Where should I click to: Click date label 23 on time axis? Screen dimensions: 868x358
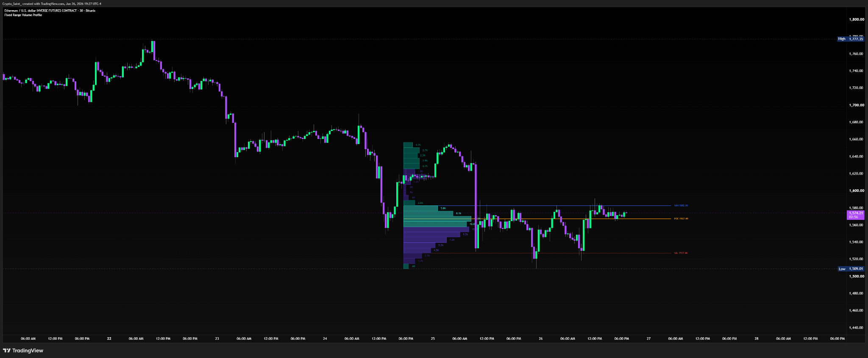(x=217, y=339)
